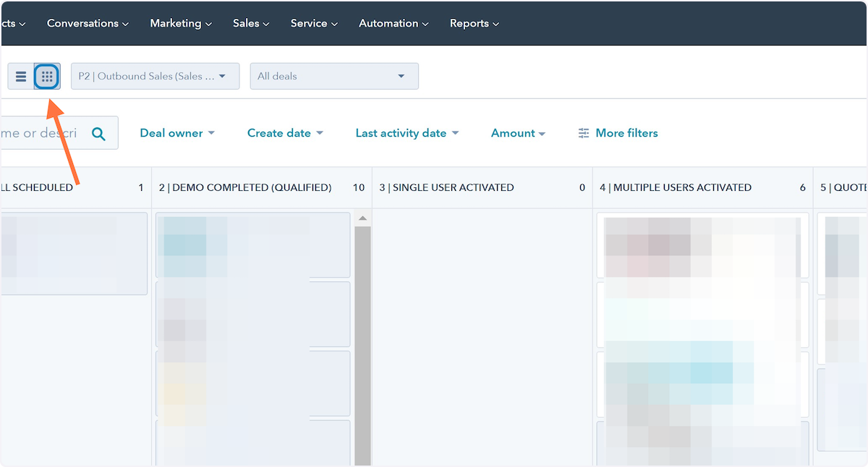Screen dimensions: 868x467
Task: Open the Marketing menu
Action: coord(181,23)
